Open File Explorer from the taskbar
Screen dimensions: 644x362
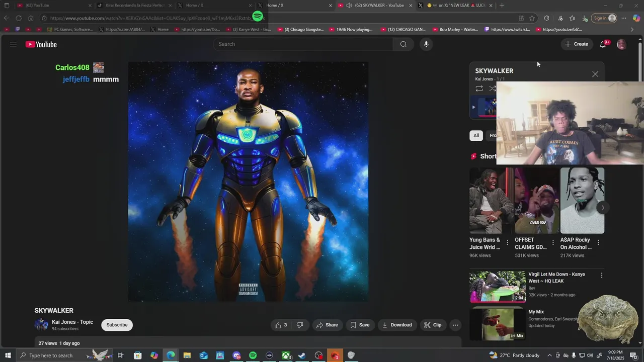pyautogui.click(x=187, y=355)
